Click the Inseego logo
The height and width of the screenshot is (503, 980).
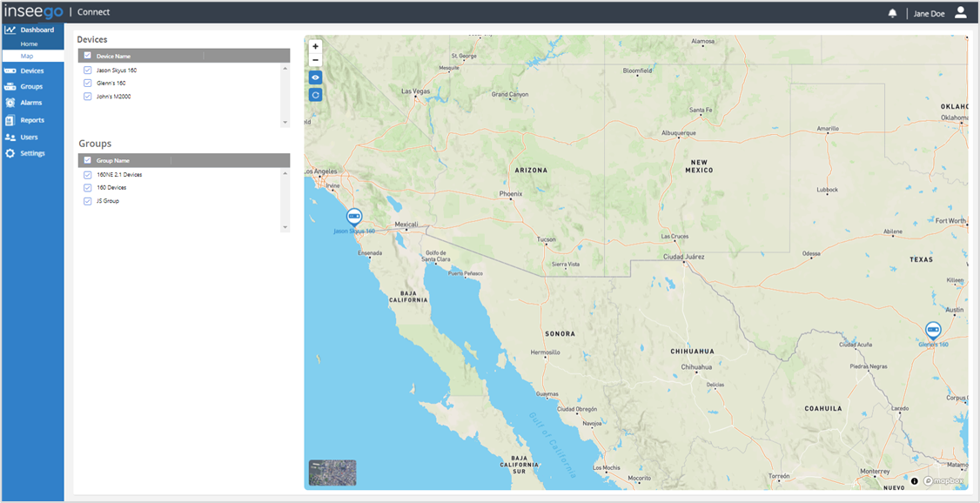coord(34,12)
